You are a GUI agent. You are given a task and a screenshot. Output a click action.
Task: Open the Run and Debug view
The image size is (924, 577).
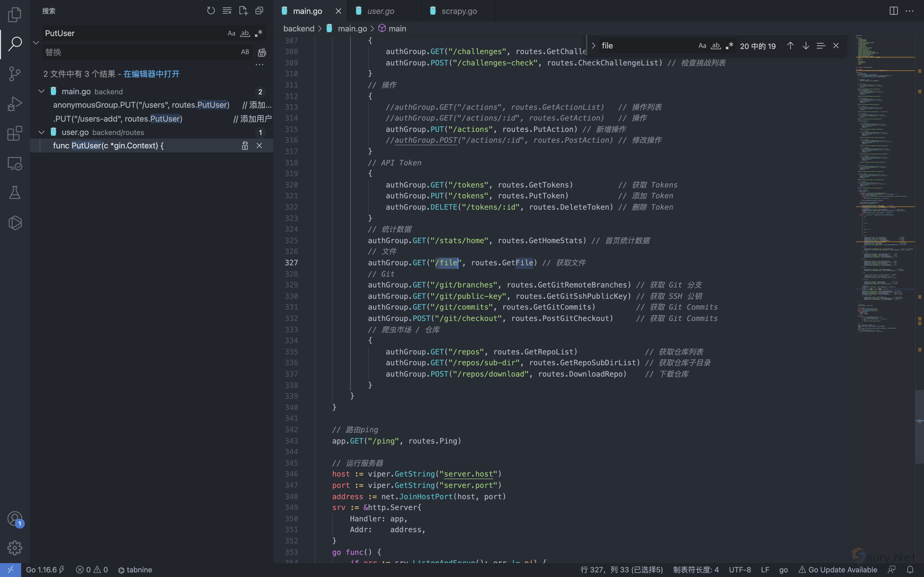(x=14, y=104)
